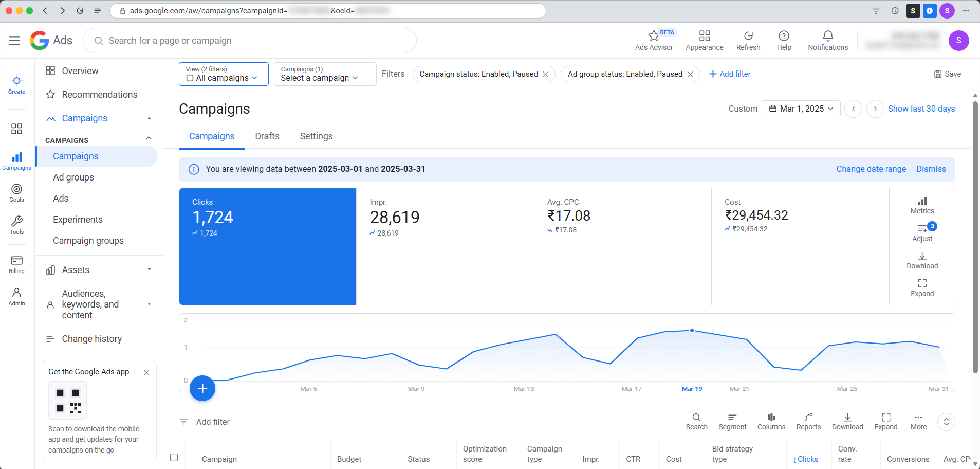Viewport: 980px width, 469px height.
Task: Collapse the Campaigns nav group arrow
Action: tap(149, 118)
